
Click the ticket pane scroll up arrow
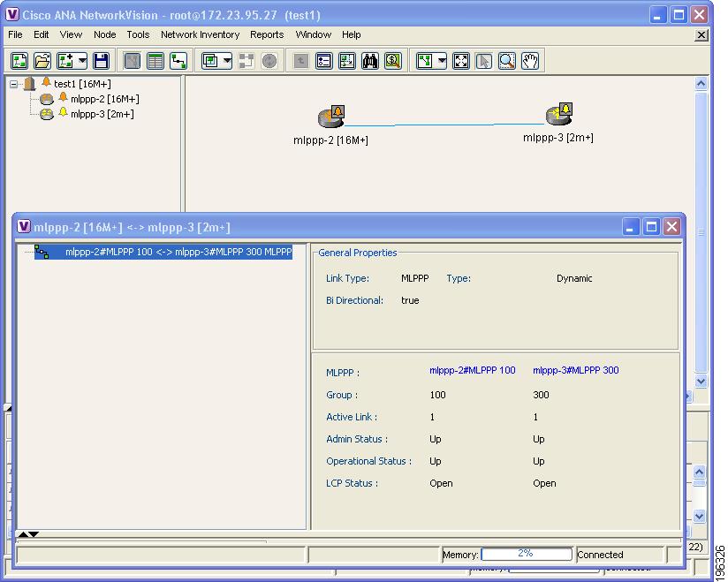pyautogui.click(x=700, y=472)
